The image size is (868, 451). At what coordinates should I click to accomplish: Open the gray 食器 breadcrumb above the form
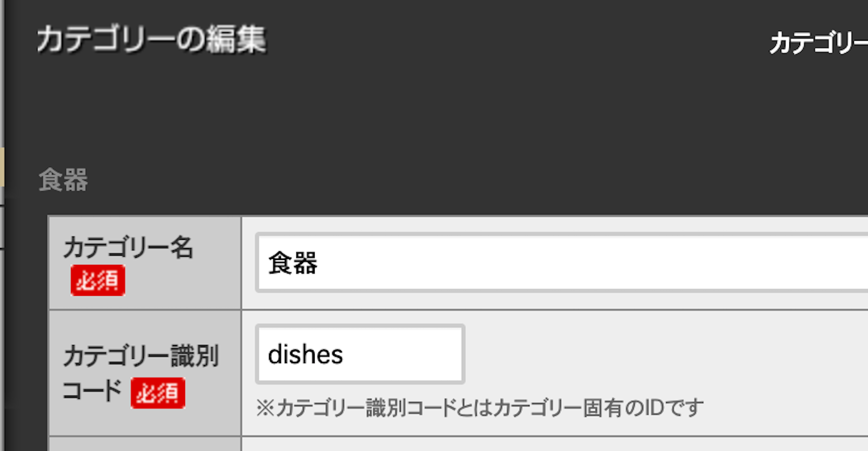(x=63, y=180)
